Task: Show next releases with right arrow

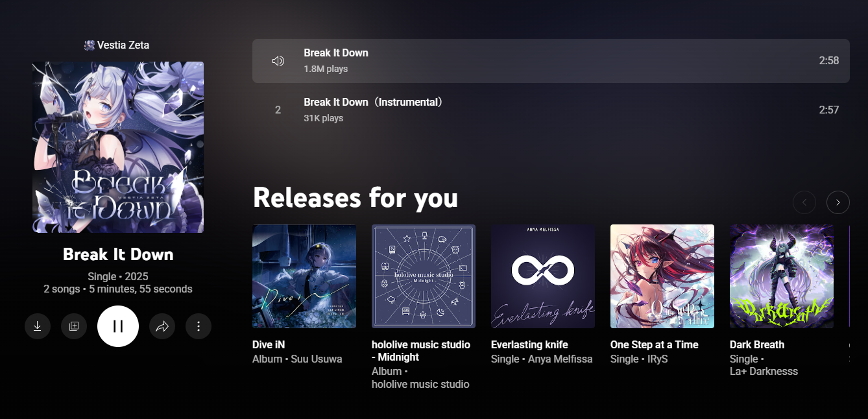Action: coord(838,202)
